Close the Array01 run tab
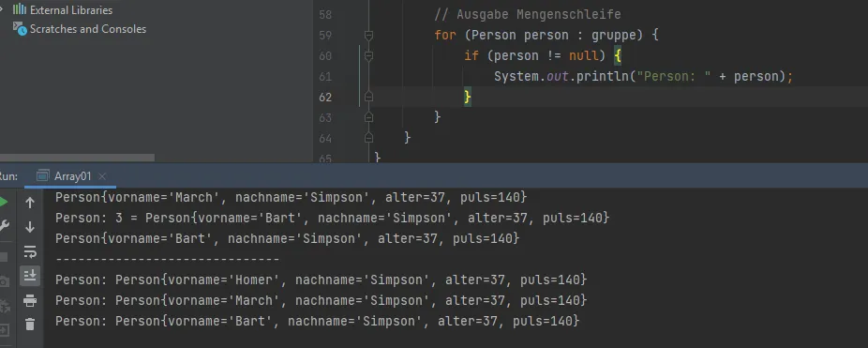The height and width of the screenshot is (348, 868). click(102, 176)
